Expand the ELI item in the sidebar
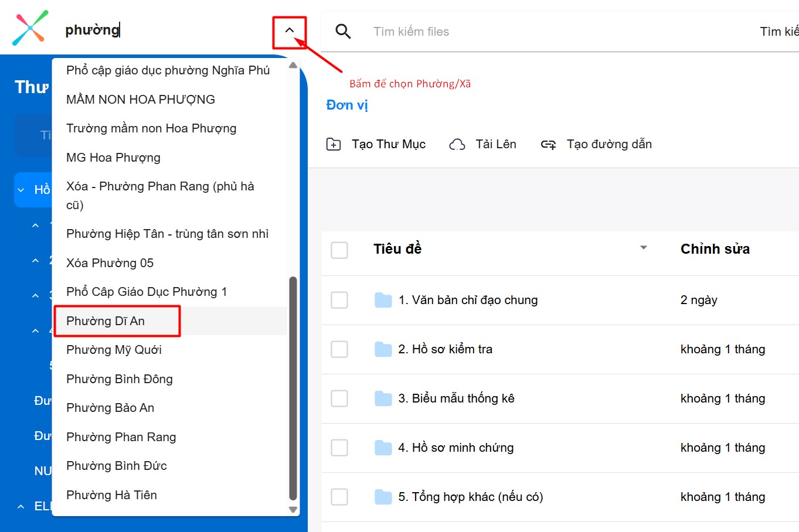799x532 pixels. tap(21, 507)
